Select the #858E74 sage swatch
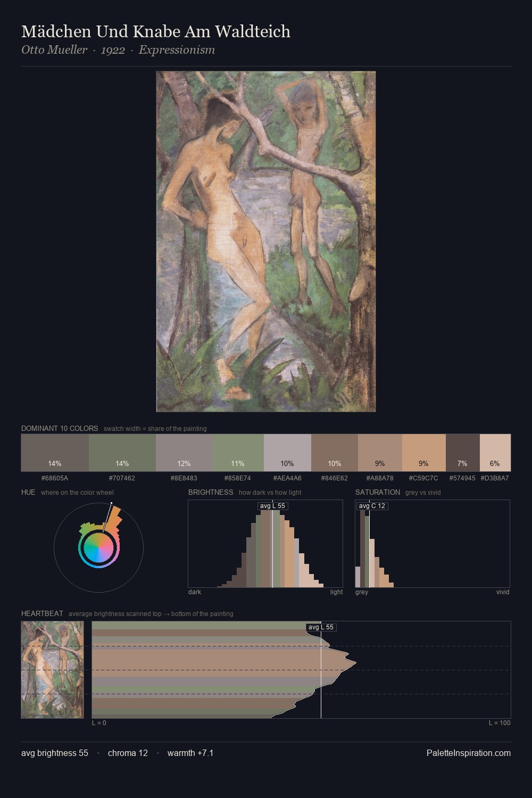The height and width of the screenshot is (798, 532). coord(238,453)
